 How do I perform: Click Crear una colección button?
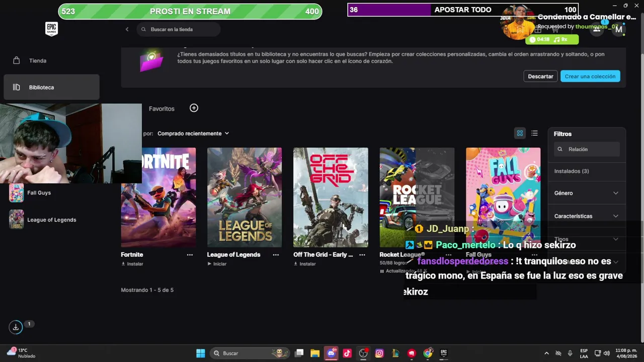tap(590, 76)
